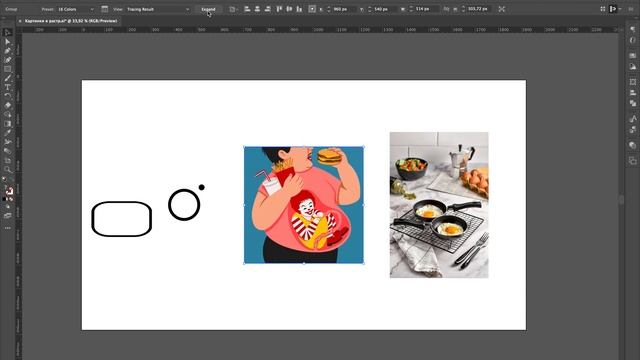The width and height of the screenshot is (640, 360).
Task: Select the Direct Selection tool
Action: pyautogui.click(x=7, y=42)
